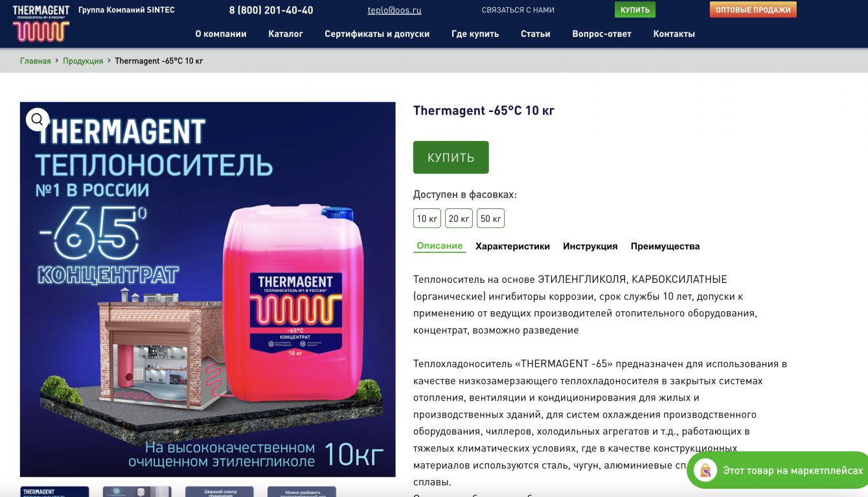Select the 10 кг packaging option
This screenshot has width=868, height=497.
click(427, 218)
